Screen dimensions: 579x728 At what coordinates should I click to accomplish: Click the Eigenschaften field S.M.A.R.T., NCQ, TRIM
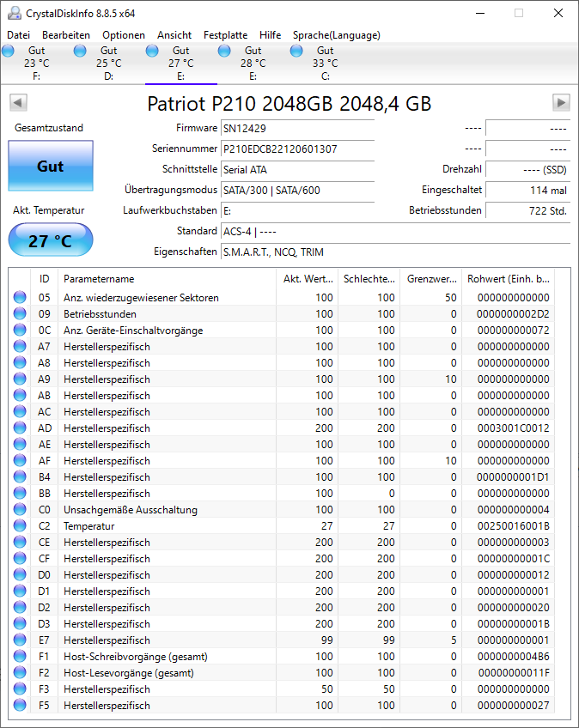pos(395,252)
